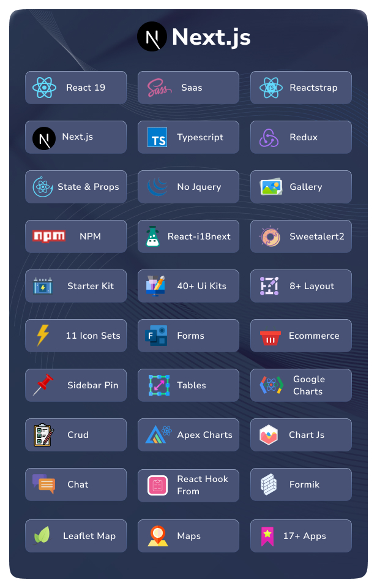Open the Chat feature card
This screenshot has height=588, width=377.
click(x=76, y=484)
